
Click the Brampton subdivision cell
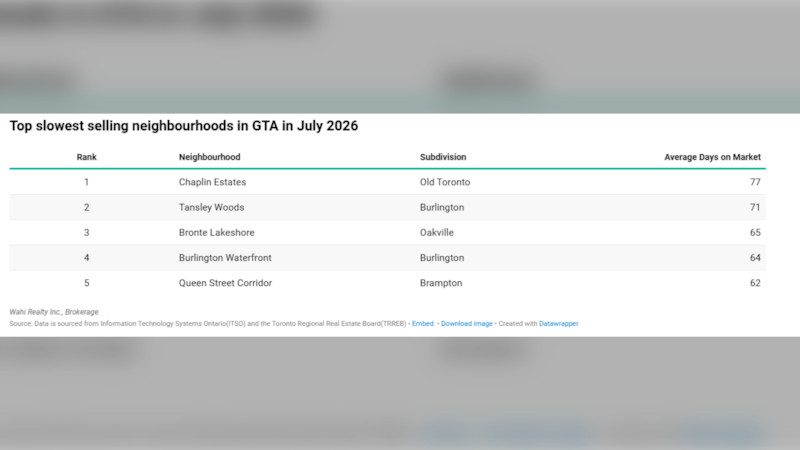coord(441,283)
